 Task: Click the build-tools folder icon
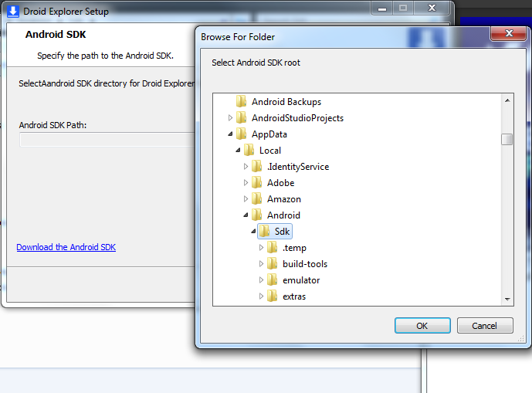click(x=273, y=264)
